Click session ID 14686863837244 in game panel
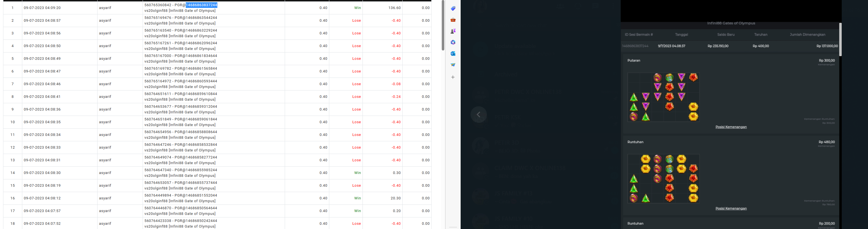868x229 pixels. [x=635, y=46]
